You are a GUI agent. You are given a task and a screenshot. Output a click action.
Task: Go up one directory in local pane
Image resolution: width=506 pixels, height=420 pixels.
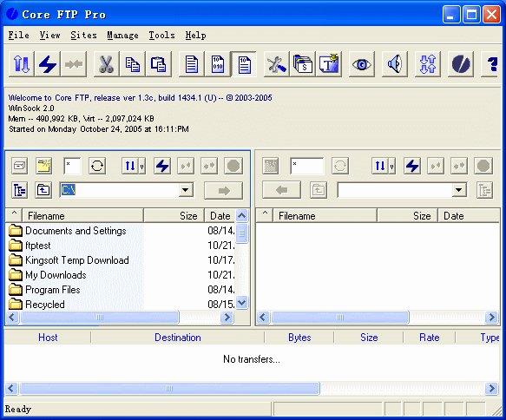click(x=43, y=190)
